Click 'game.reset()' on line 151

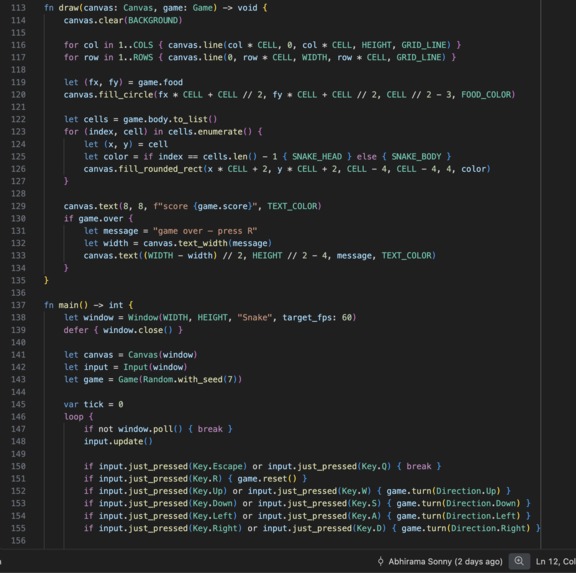tap(267, 479)
